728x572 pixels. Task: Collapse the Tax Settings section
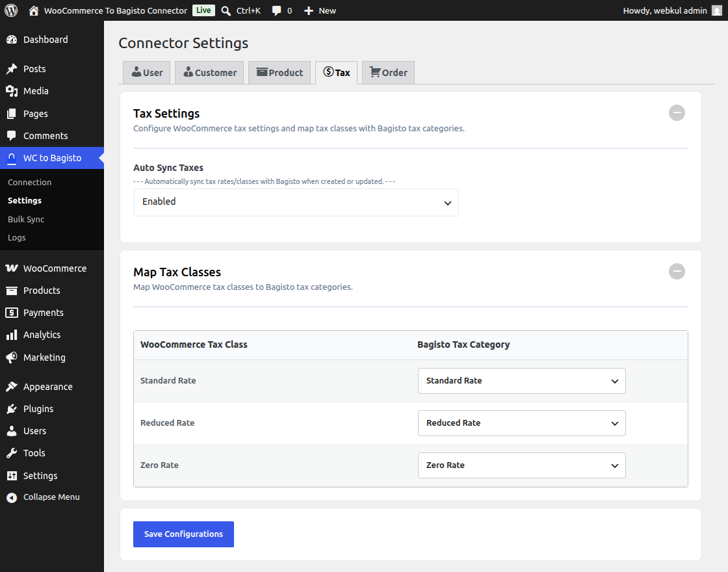677,113
